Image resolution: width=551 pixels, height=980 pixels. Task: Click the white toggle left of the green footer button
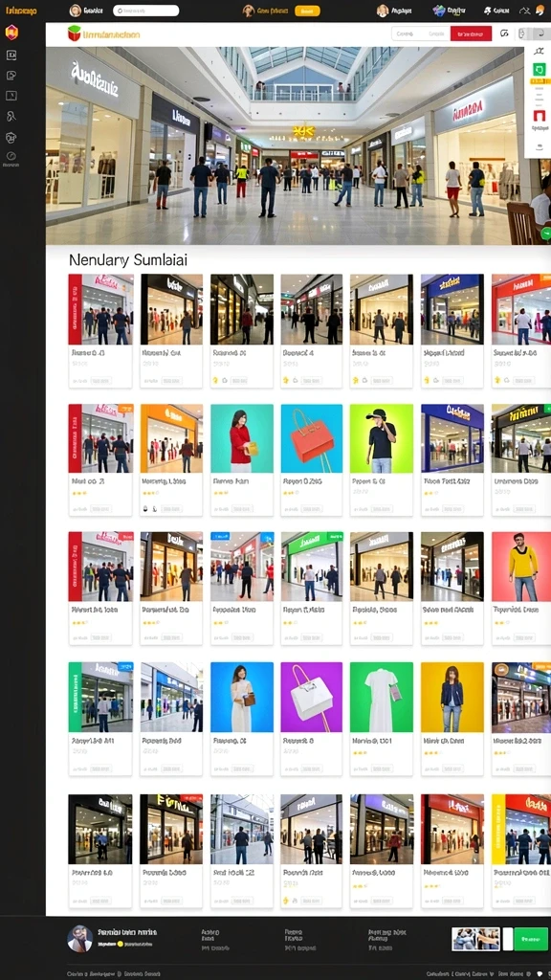click(x=508, y=939)
